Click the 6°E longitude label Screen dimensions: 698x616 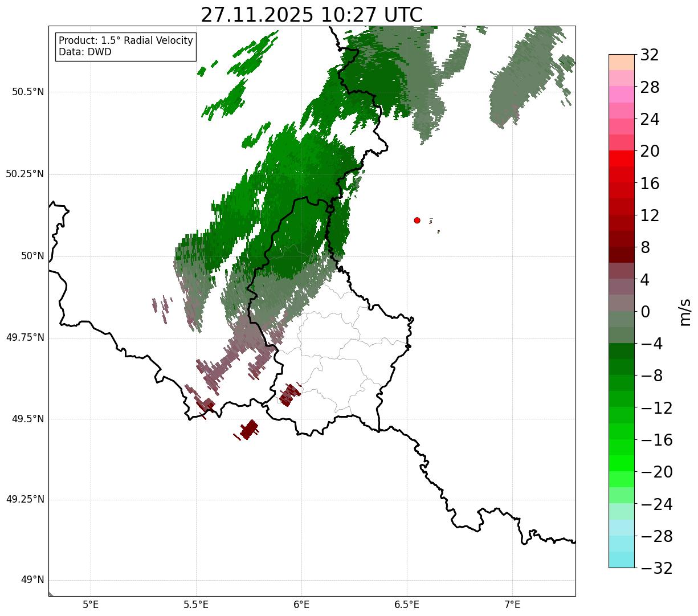coord(301,605)
